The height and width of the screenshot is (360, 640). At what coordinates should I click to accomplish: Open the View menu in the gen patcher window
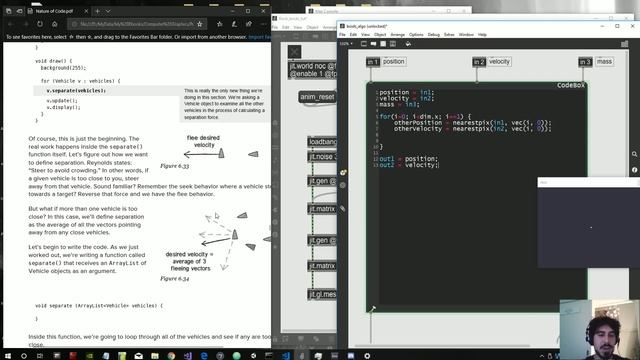click(x=365, y=35)
